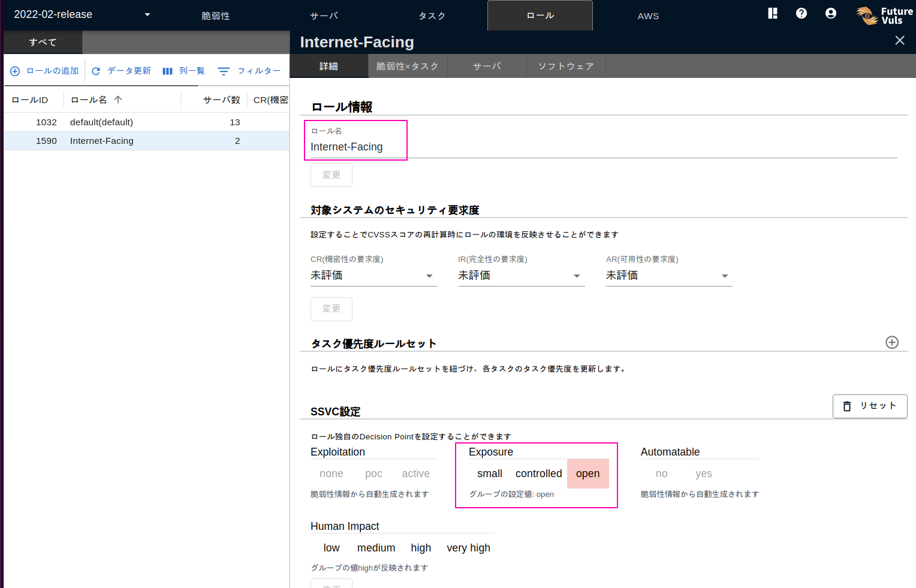The height and width of the screenshot is (588, 916).
Task: Open column list via the 列一覧 icon
Action: (167, 70)
